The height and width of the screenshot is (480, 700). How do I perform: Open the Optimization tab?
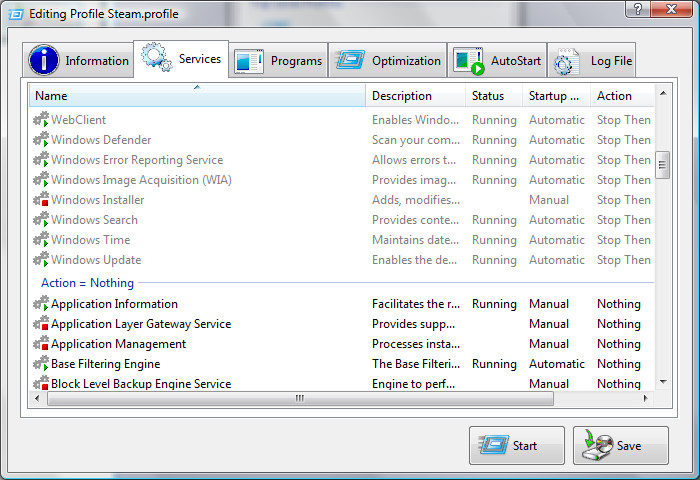388,61
